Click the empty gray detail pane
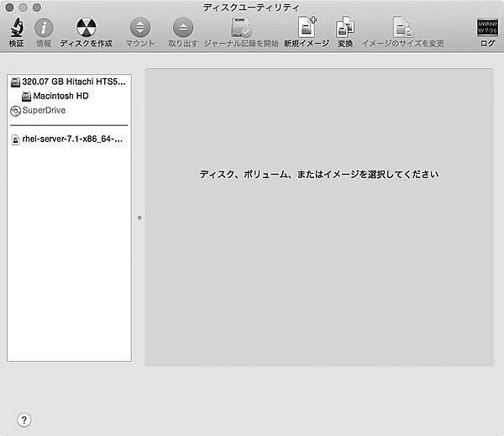The image size is (504, 436). [x=318, y=269]
